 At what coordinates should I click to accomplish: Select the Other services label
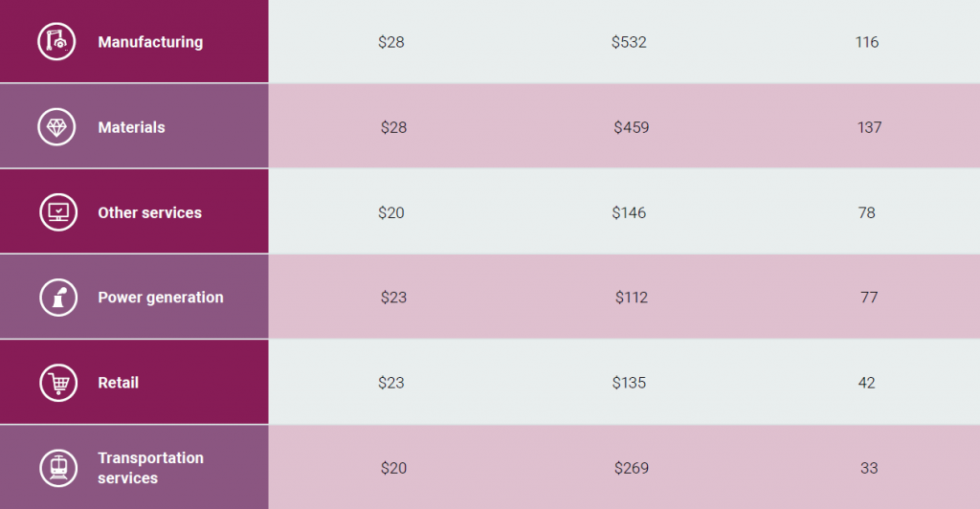click(150, 212)
